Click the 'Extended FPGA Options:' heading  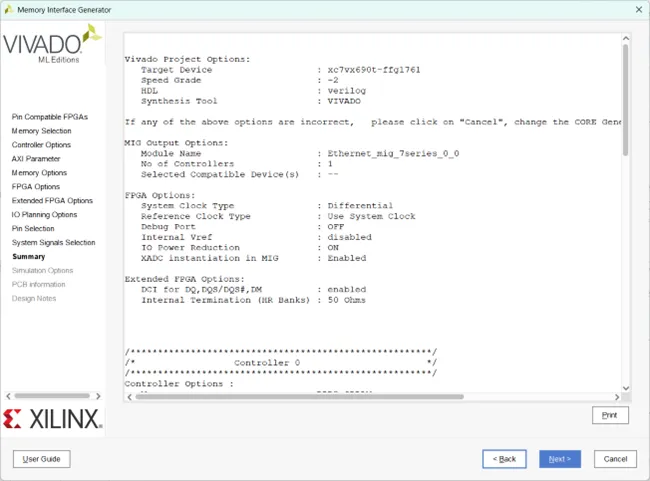[184, 279]
